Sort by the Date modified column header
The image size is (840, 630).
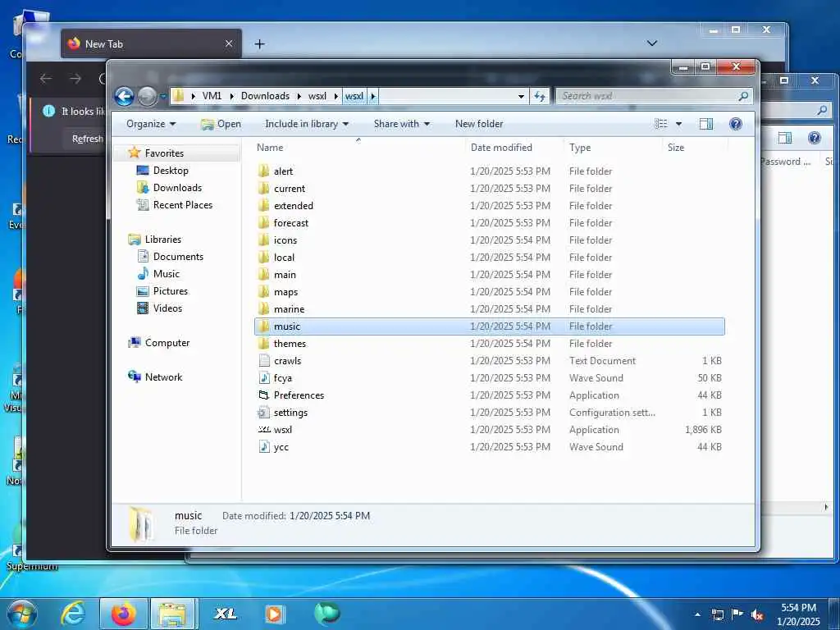[514, 148]
